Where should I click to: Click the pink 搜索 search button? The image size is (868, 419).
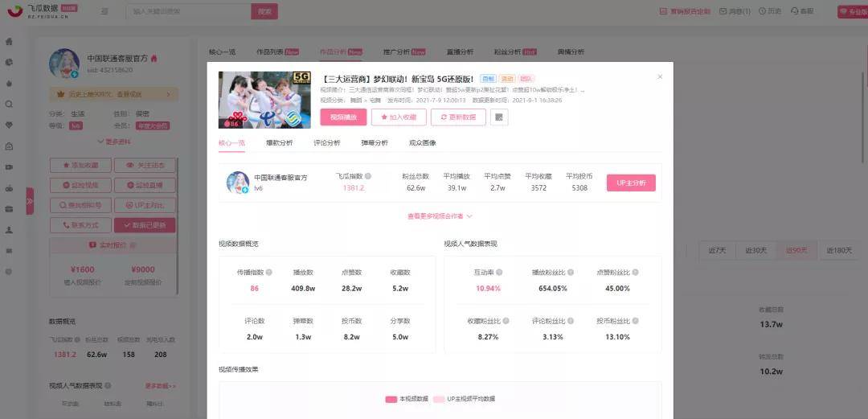click(x=264, y=11)
